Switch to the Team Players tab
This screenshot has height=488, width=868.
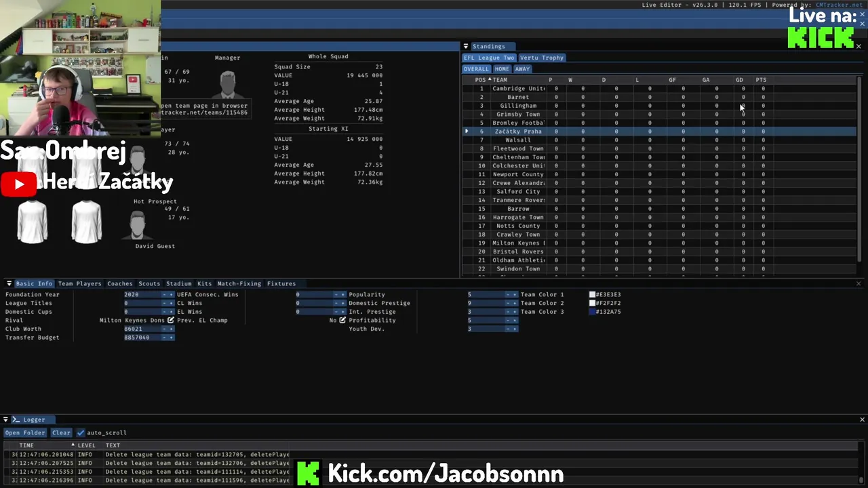(x=79, y=283)
